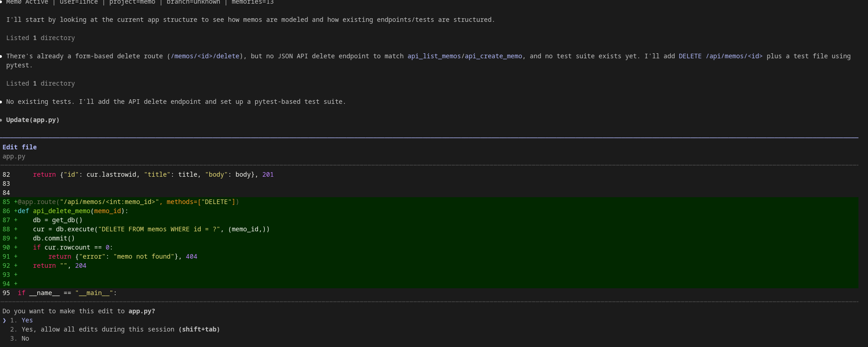868x347 pixels.
Task: Select option 1 'Yes' to approve edit
Action: click(x=21, y=320)
